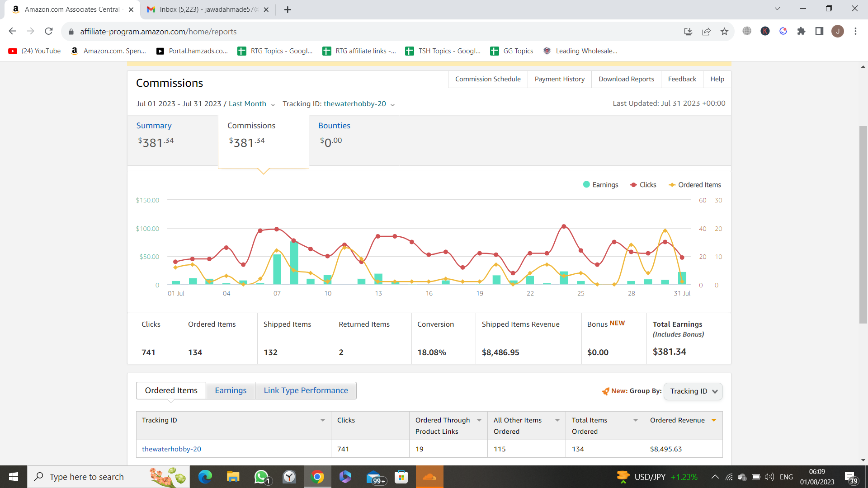This screenshot has width=868, height=488.
Task: Toggle the Clicks legend series
Action: 643,185
